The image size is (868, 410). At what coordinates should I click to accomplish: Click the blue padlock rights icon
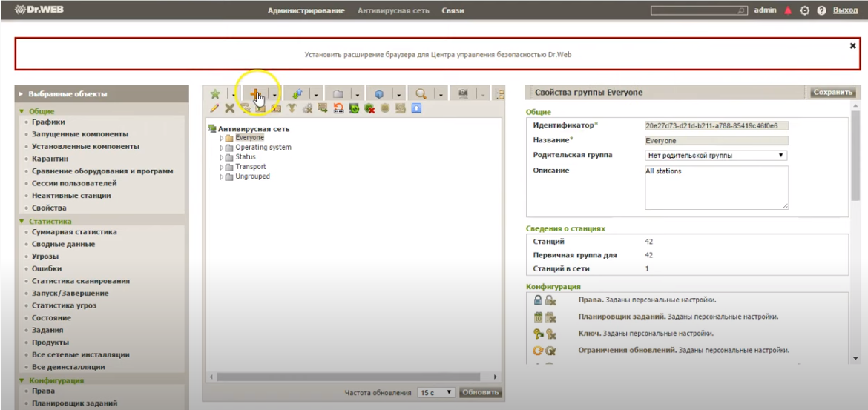click(x=538, y=300)
